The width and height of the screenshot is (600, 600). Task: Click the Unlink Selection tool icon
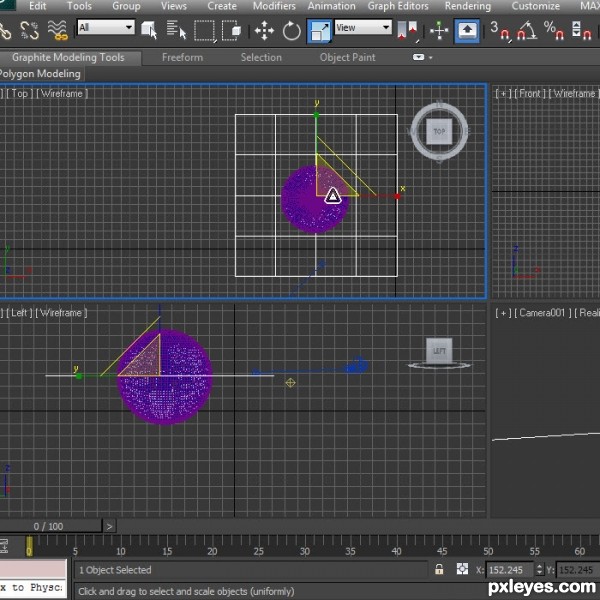(29, 30)
